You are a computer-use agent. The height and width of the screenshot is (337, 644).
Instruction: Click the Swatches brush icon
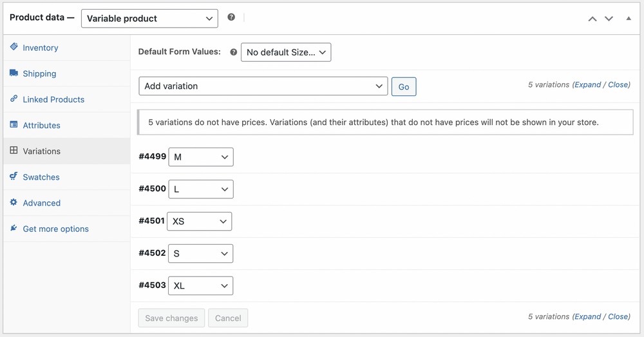[14, 177]
